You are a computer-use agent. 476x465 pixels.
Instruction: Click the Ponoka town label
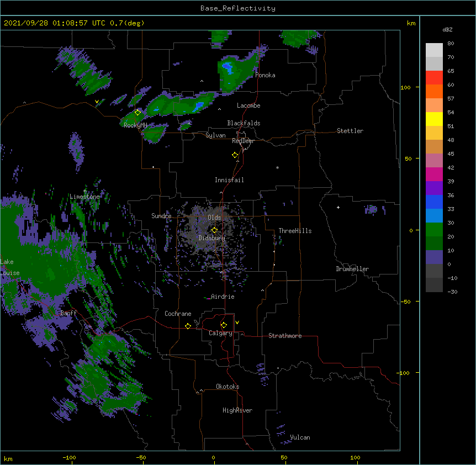tap(265, 75)
